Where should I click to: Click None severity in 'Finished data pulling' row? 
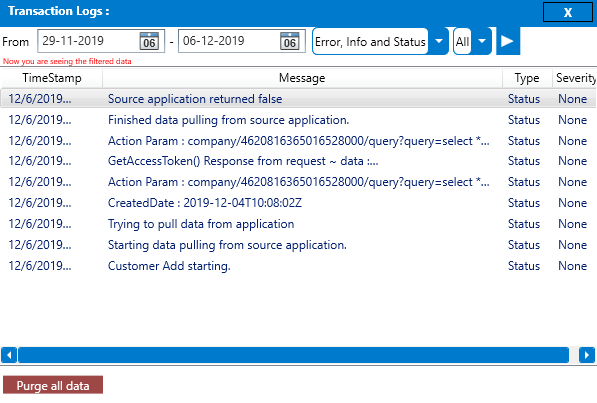click(572, 120)
